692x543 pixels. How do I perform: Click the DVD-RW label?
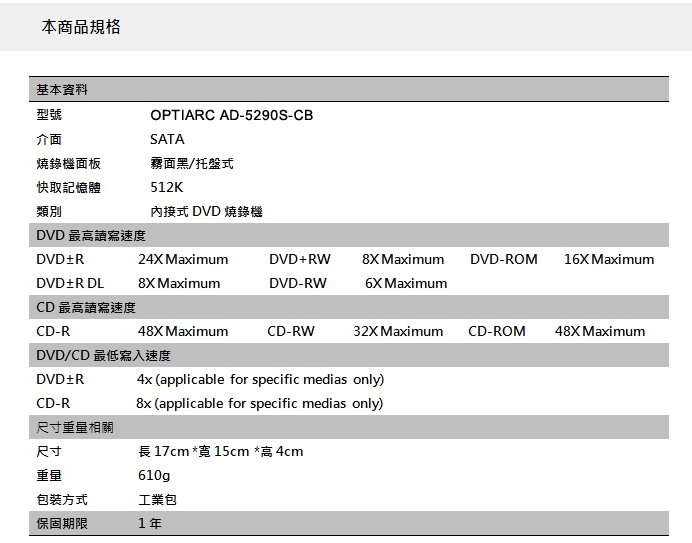point(298,283)
